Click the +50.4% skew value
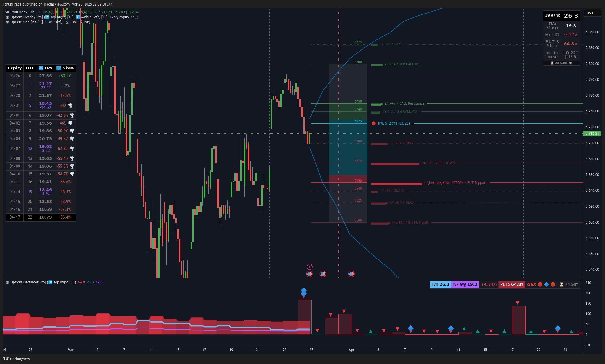 (65, 76)
